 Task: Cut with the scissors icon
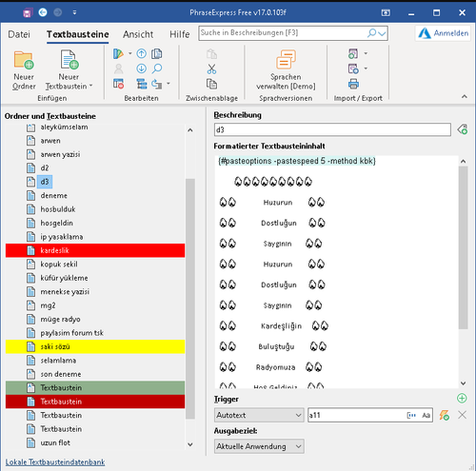click(x=211, y=69)
